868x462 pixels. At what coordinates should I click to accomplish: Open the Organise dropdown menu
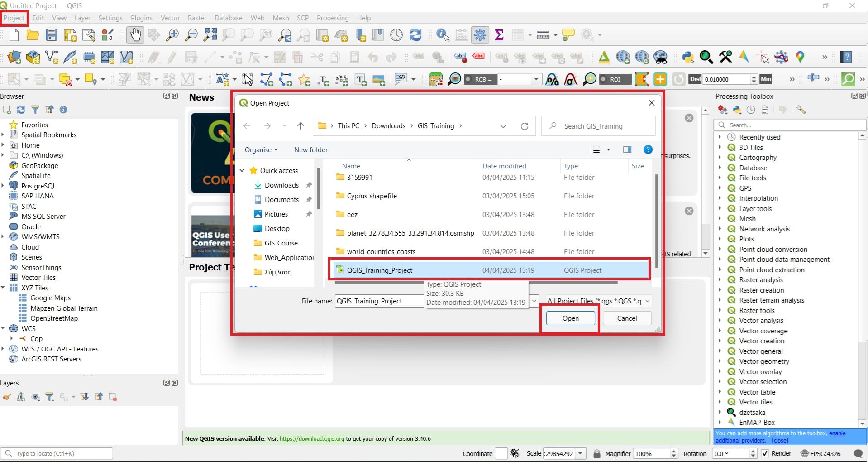pyautogui.click(x=261, y=150)
